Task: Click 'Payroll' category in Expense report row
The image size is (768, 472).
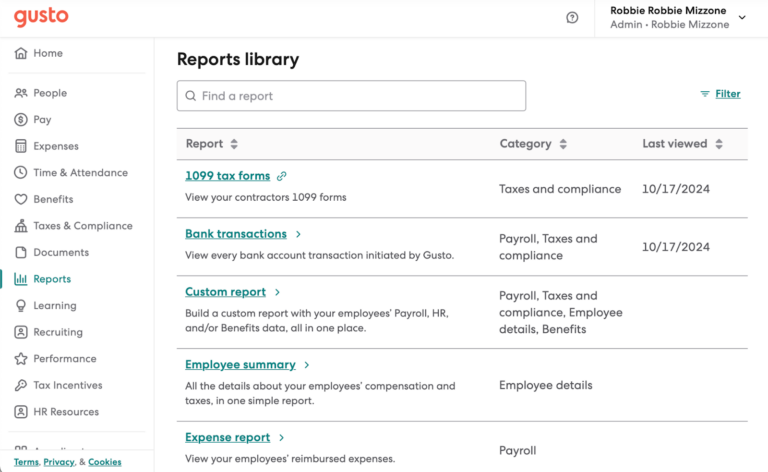Action: pyautogui.click(x=518, y=450)
